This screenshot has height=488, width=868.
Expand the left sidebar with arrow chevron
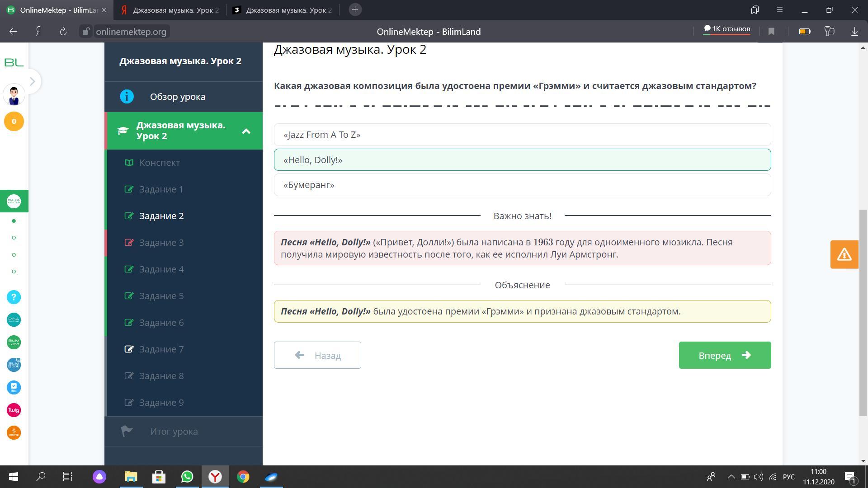(x=32, y=81)
